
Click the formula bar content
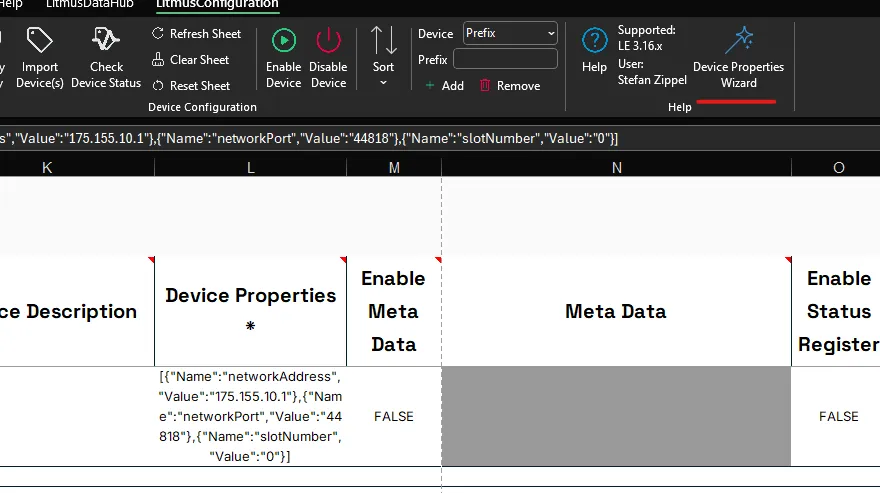click(309, 139)
